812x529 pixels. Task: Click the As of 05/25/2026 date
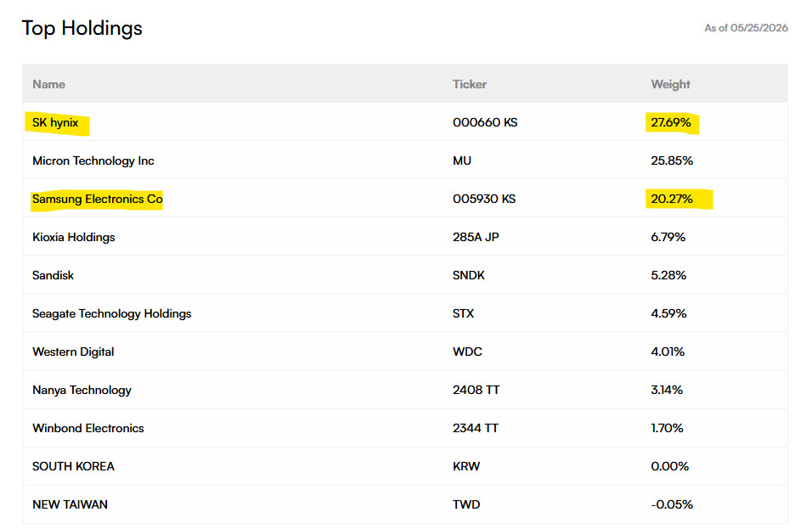(x=746, y=28)
